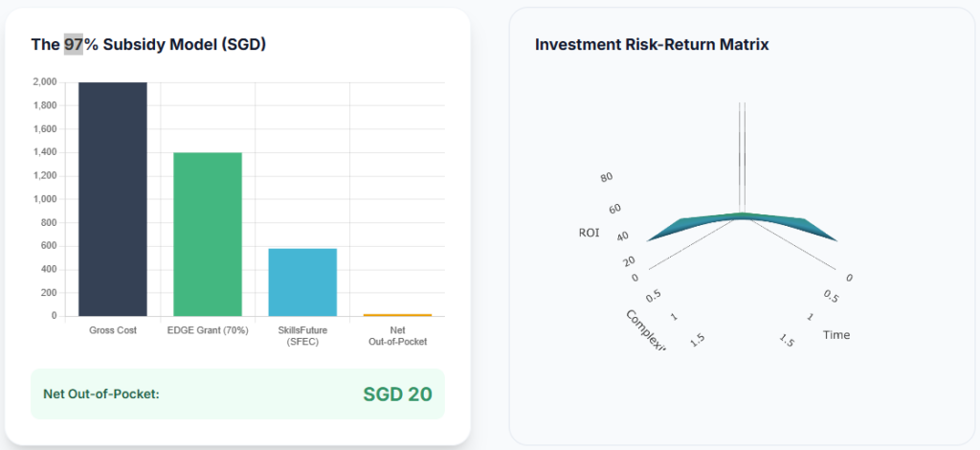Click the 80 tick on ROI axis
Image resolution: width=980 pixels, height=450 pixels.
point(606,177)
